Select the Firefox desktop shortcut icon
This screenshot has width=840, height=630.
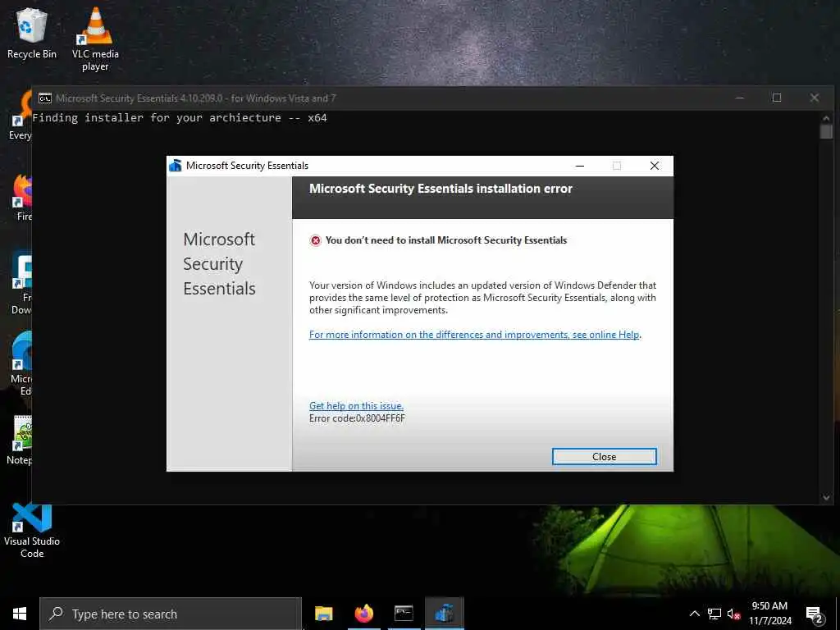[x=22, y=197]
